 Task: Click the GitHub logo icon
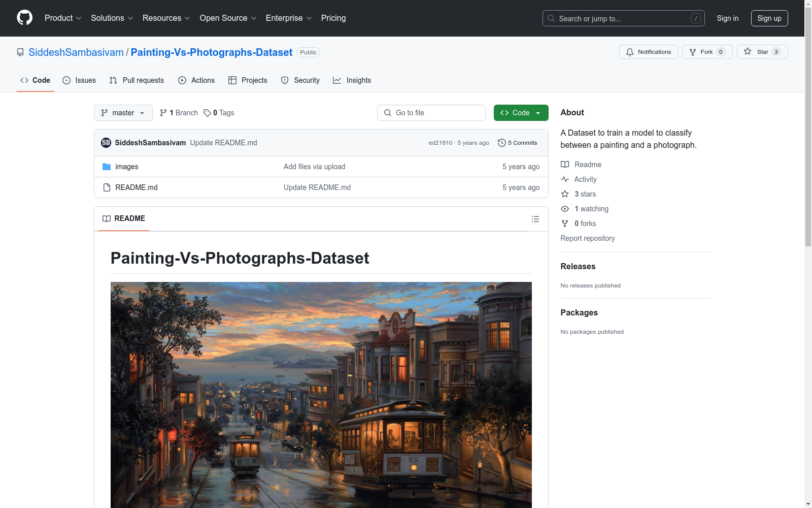(x=24, y=18)
